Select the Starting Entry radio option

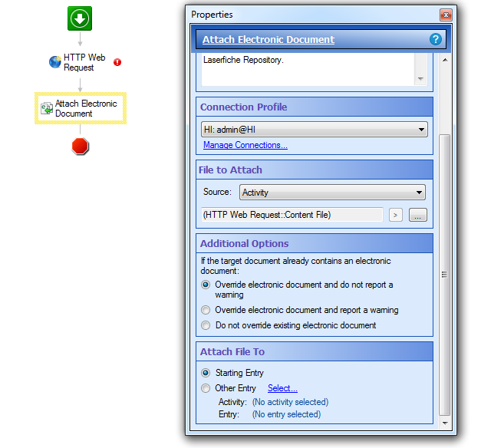tap(206, 373)
